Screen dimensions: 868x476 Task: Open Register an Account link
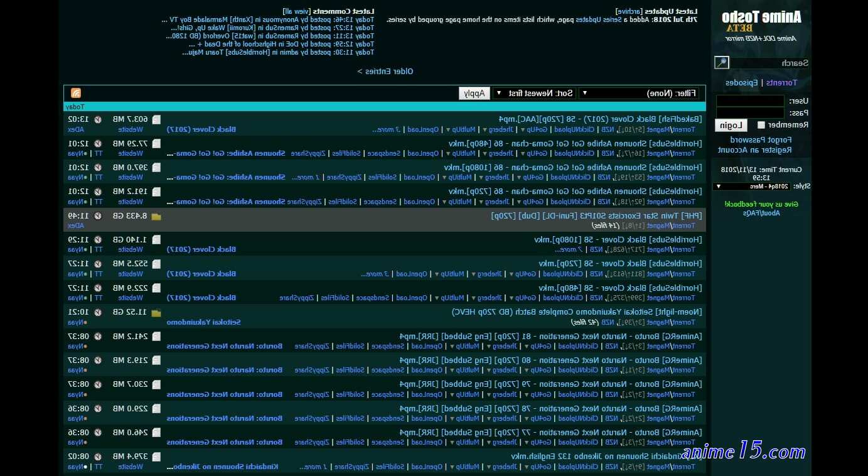(755, 150)
